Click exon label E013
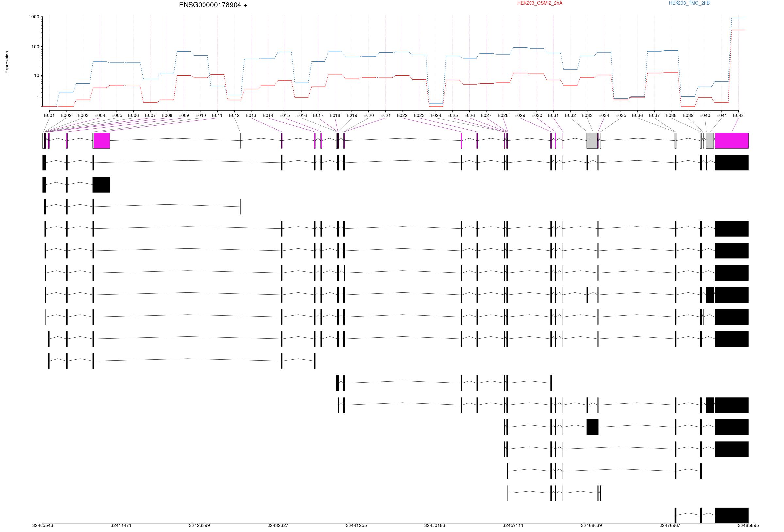The image size is (784, 532). 251,115
